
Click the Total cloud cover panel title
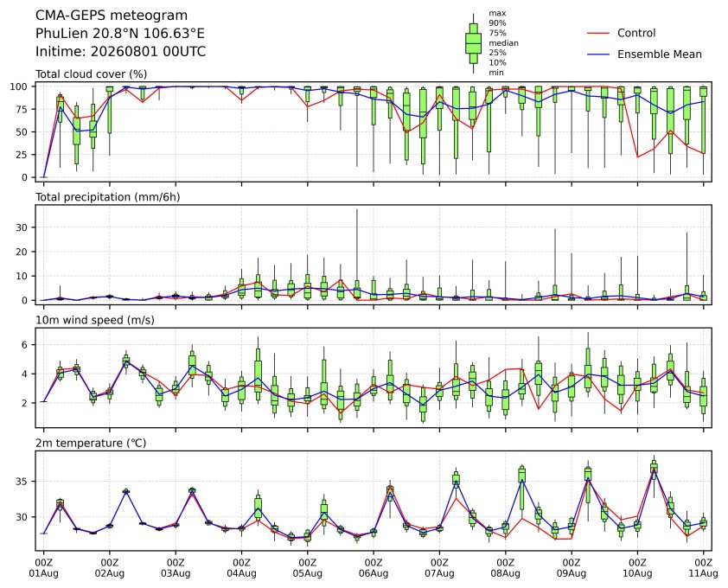92,74
